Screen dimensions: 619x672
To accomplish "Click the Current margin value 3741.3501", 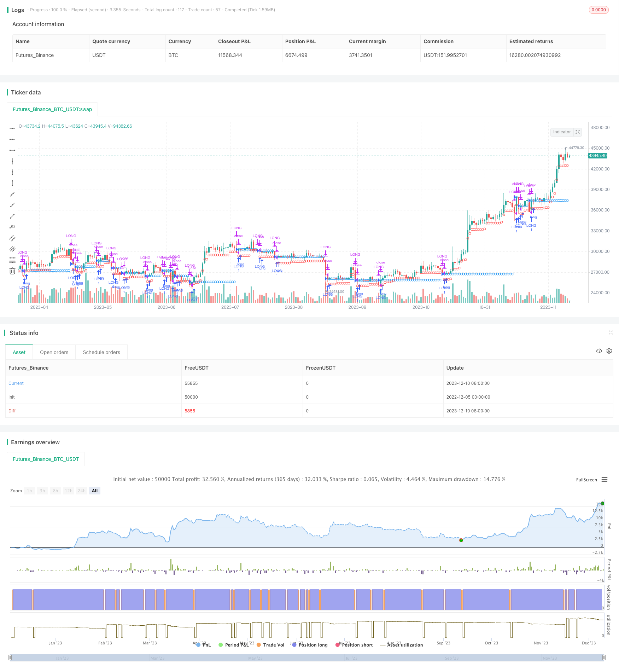I will [x=361, y=55].
